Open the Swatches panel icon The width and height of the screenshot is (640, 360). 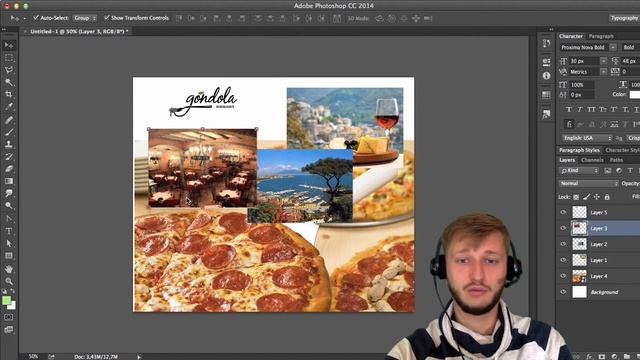tap(547, 96)
